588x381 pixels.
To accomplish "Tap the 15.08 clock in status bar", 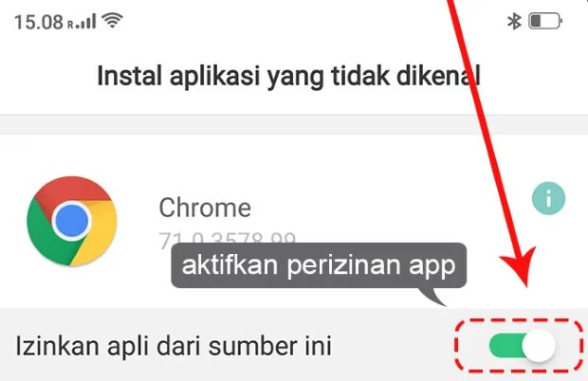I will [39, 22].
